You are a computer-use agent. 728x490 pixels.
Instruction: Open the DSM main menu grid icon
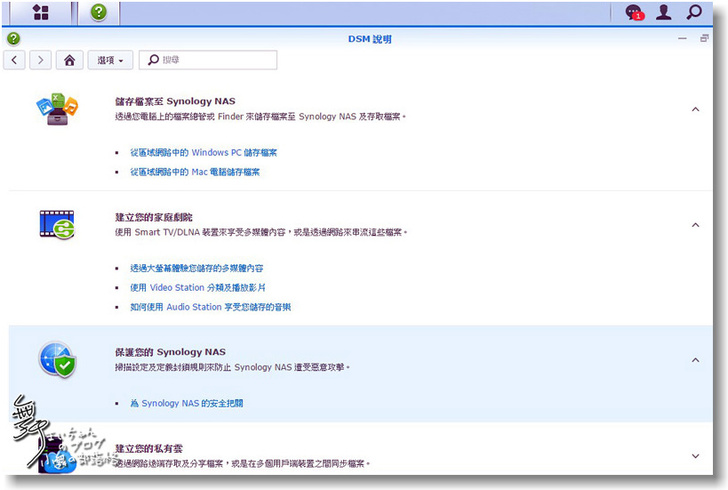point(41,13)
